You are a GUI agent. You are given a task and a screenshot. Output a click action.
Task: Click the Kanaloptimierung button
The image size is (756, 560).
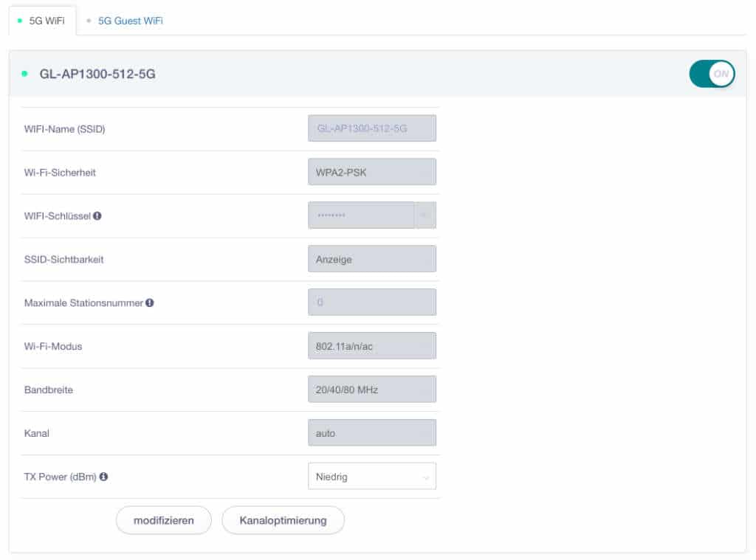pos(283,520)
